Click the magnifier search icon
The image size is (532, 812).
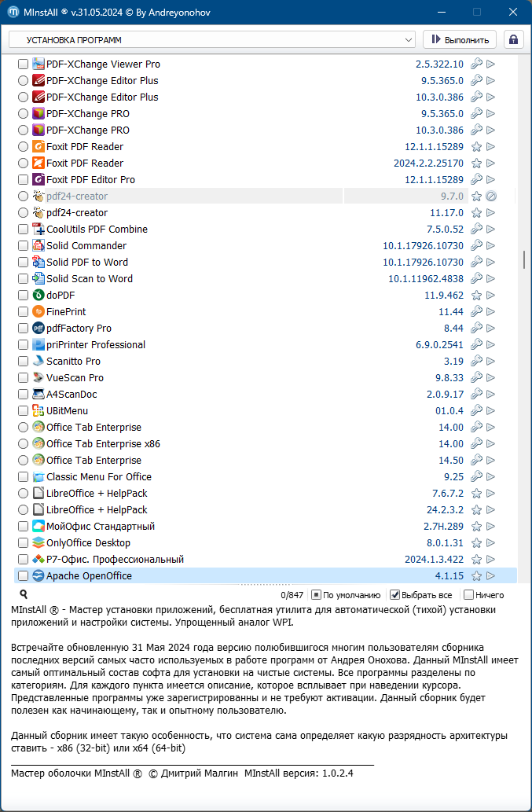24,594
